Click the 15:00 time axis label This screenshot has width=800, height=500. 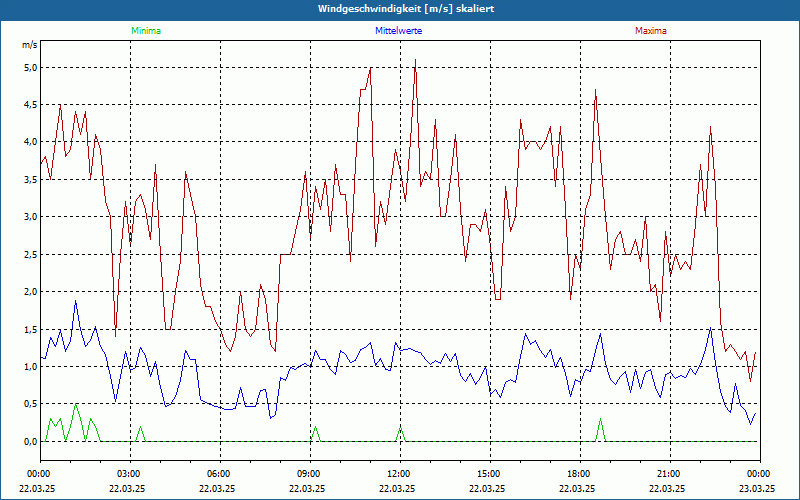[x=490, y=474]
